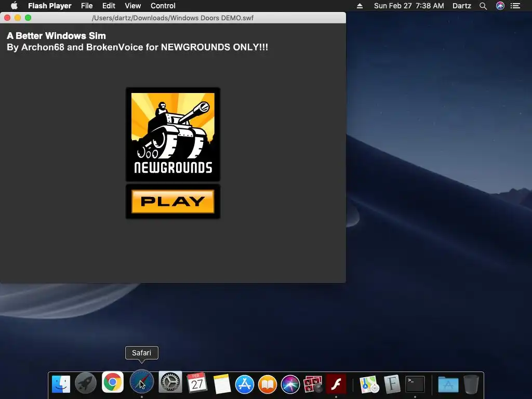Image resolution: width=532 pixels, height=399 pixels.
Task: Open Terminal from the Dock
Action: click(415, 384)
